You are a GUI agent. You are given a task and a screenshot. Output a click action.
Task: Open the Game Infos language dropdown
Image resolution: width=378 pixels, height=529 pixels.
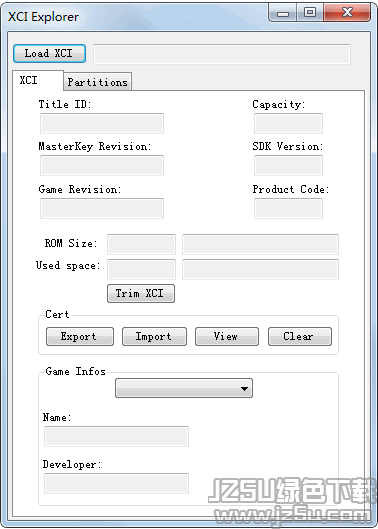184,388
